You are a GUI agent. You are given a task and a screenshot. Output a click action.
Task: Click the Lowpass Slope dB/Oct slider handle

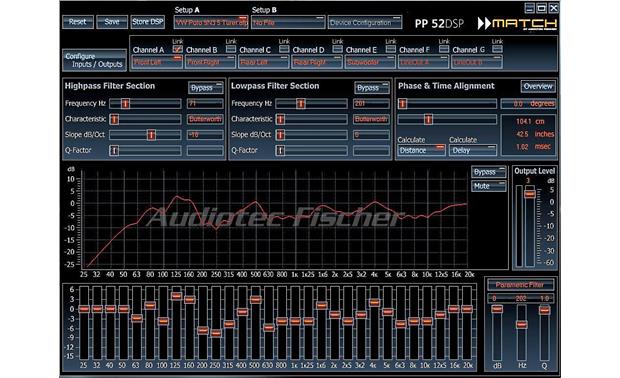coord(280,135)
